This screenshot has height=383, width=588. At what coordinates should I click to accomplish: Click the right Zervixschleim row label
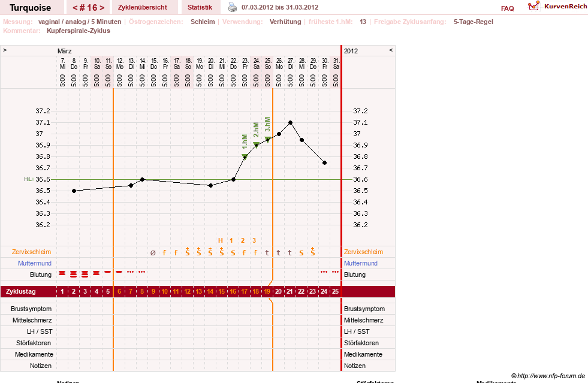click(x=363, y=252)
